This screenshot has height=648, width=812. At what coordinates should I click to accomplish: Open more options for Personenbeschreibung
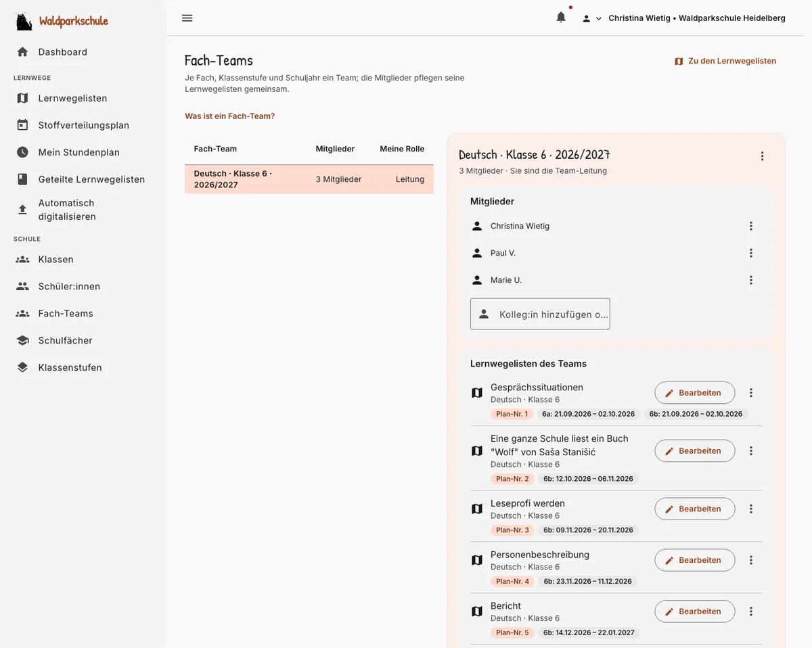pos(750,561)
